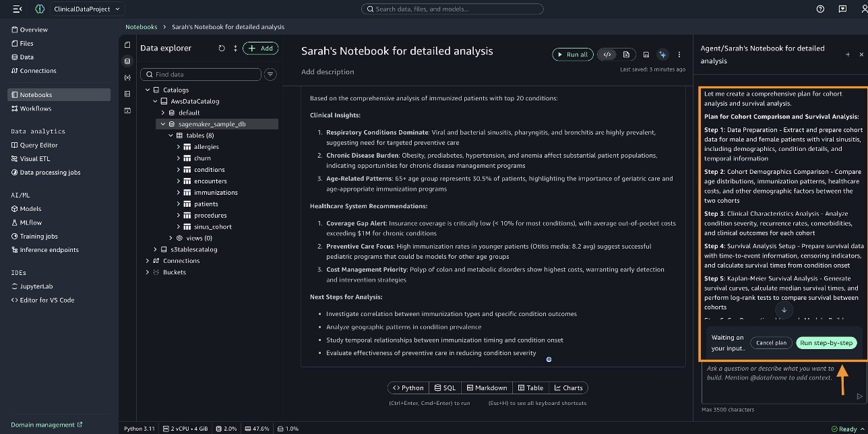
Task: Collapse the left navigation menu
Action: click(x=18, y=9)
